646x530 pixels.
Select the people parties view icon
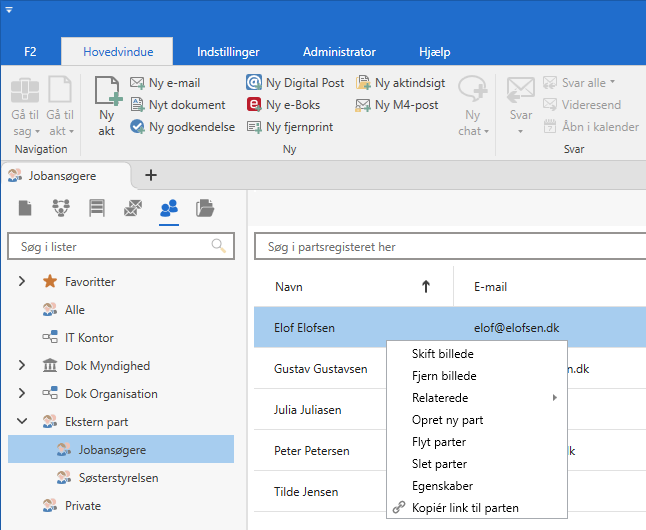pos(169,208)
